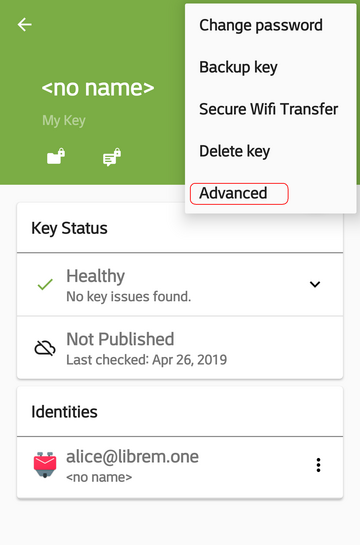Tap the <no name> key title
The image size is (360, 545).
[98, 88]
